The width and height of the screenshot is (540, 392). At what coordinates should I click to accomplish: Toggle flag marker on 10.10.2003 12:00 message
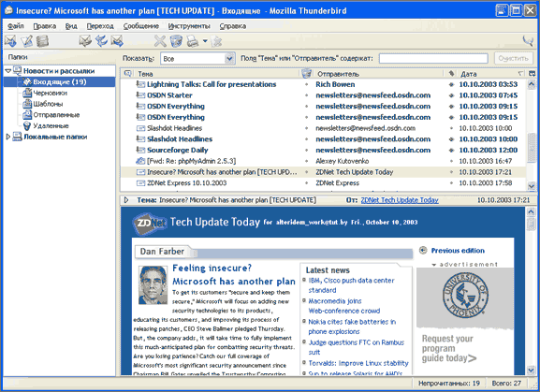coord(451,150)
